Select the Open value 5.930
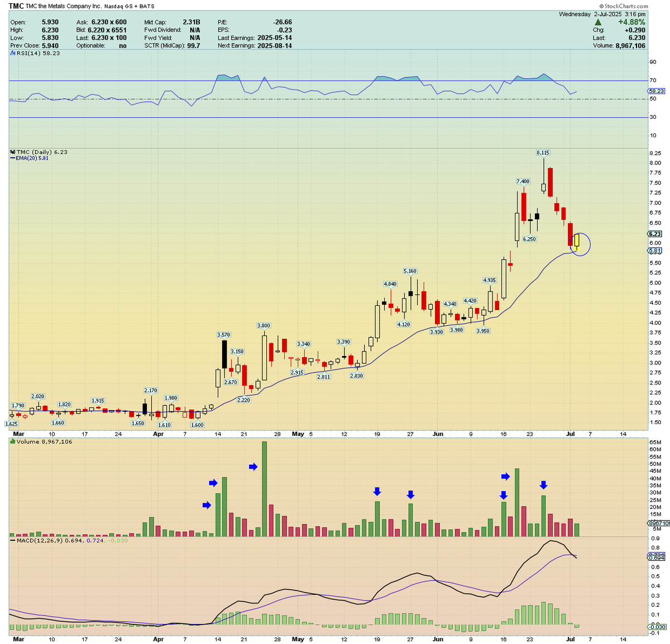This screenshot has width=670, height=644. pyautogui.click(x=50, y=22)
